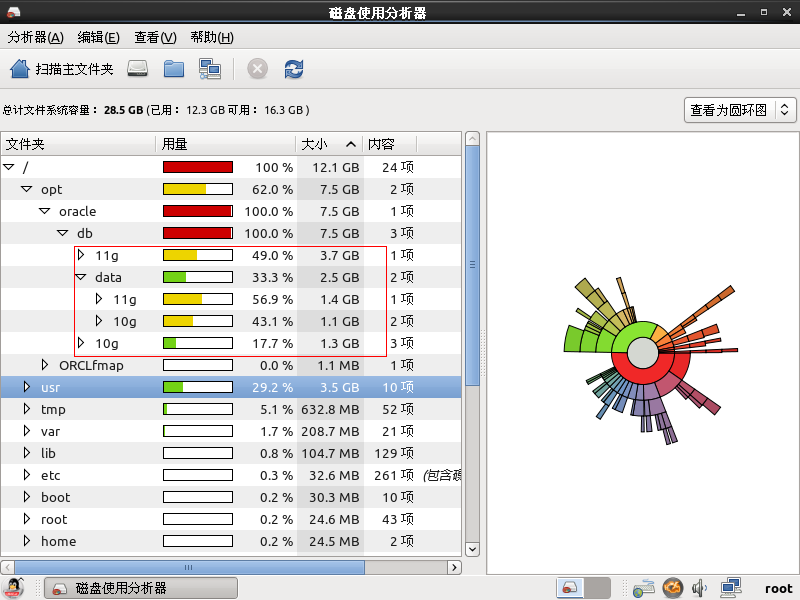Scan the file system drive icon
800x600 pixels.
[x=137, y=68]
